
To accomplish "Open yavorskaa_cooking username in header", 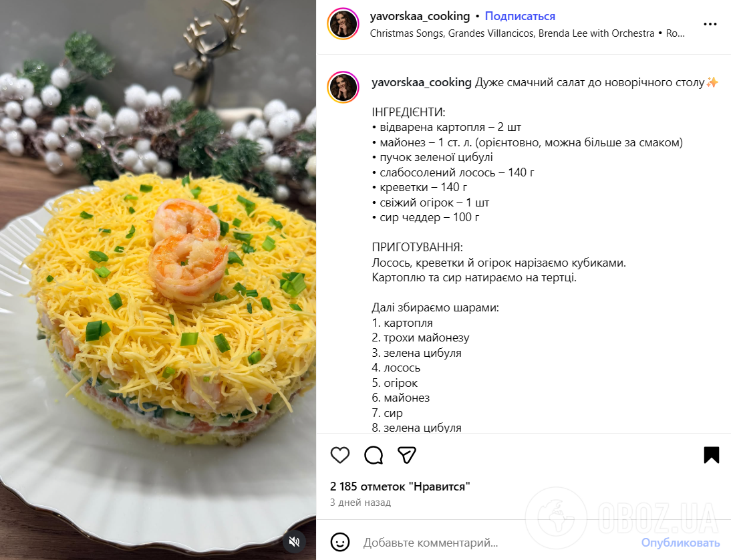I will pos(420,16).
